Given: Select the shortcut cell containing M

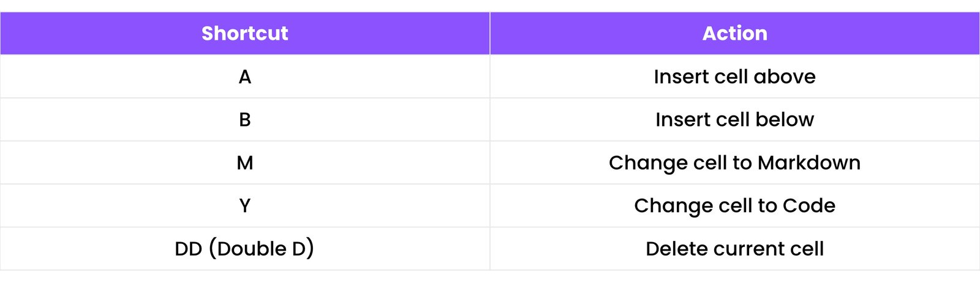Looking at the screenshot, I should click(x=244, y=163).
